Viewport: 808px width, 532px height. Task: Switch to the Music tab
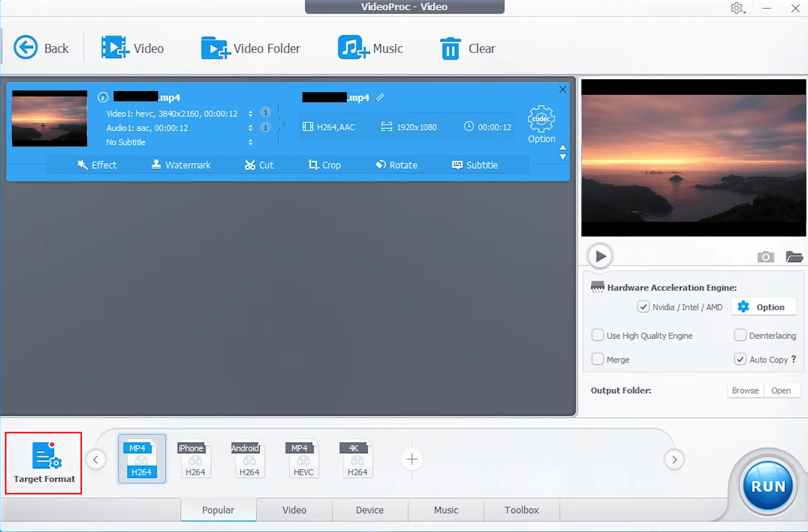click(446, 510)
